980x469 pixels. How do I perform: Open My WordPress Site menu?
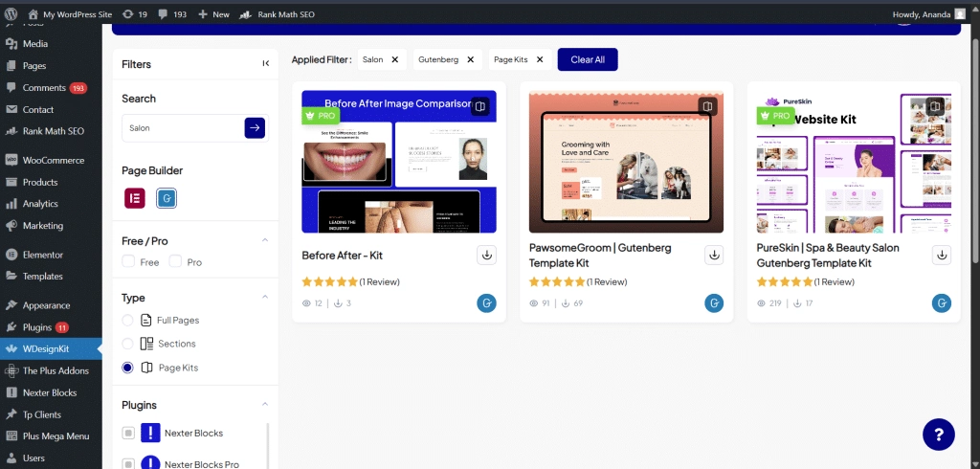(70, 14)
